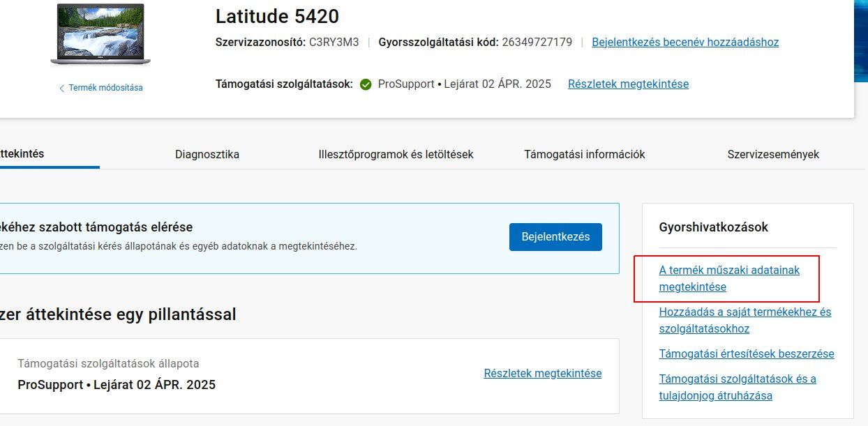Click the Gyorshivatkozások panel heading
This screenshot has height=426, width=868.
click(713, 227)
